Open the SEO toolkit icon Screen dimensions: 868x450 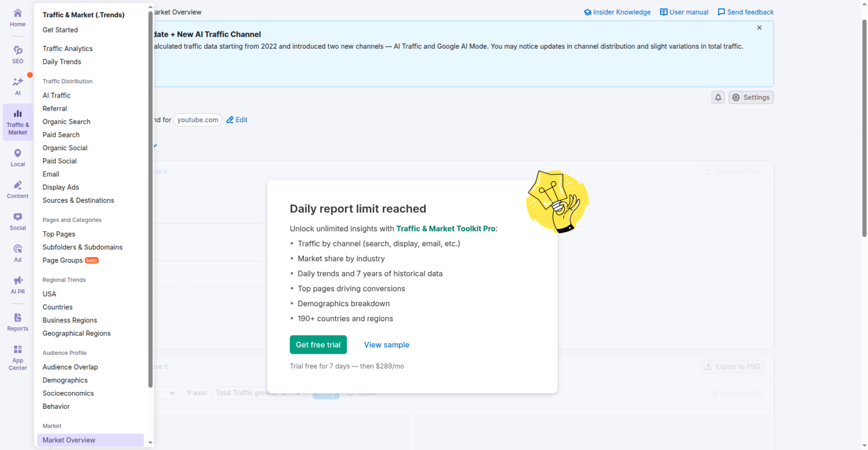[17, 54]
